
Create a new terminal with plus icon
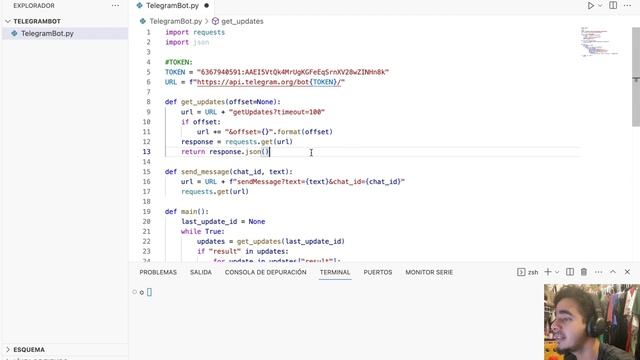click(548, 272)
